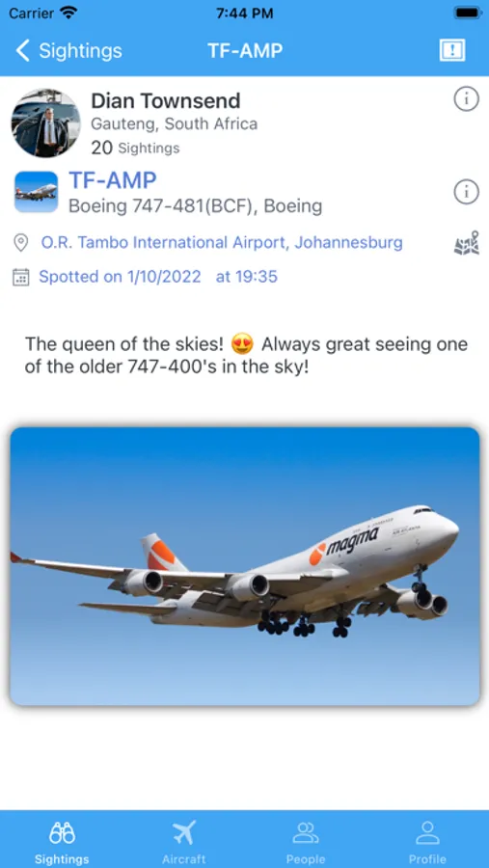
Task: Open Dian Townsend's profile picture
Action: [x=46, y=122]
